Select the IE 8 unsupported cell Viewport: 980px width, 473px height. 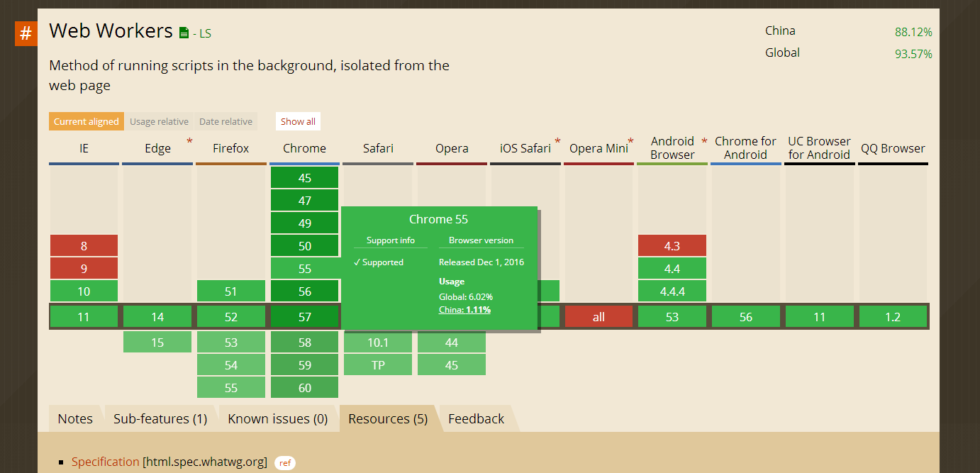[84, 246]
